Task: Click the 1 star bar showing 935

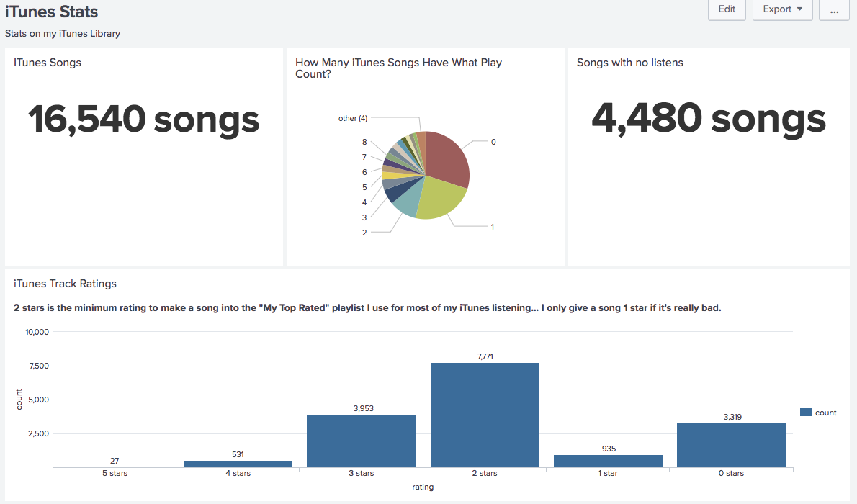Action: tap(608, 461)
